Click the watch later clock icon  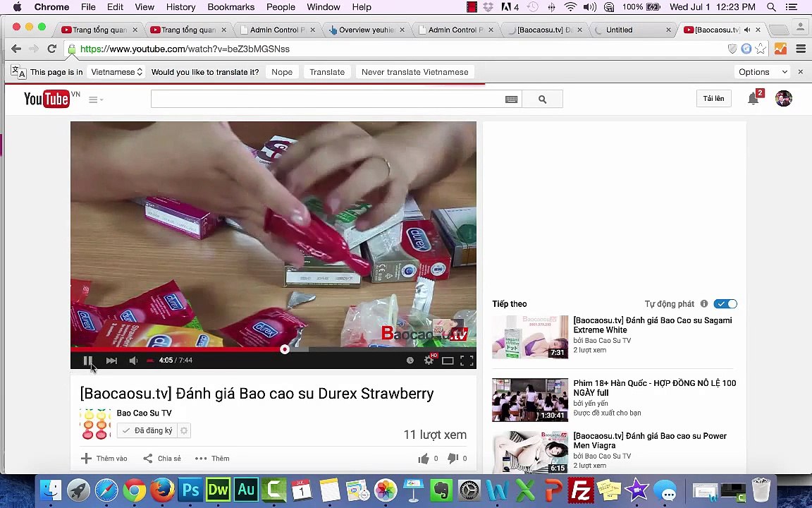410,361
